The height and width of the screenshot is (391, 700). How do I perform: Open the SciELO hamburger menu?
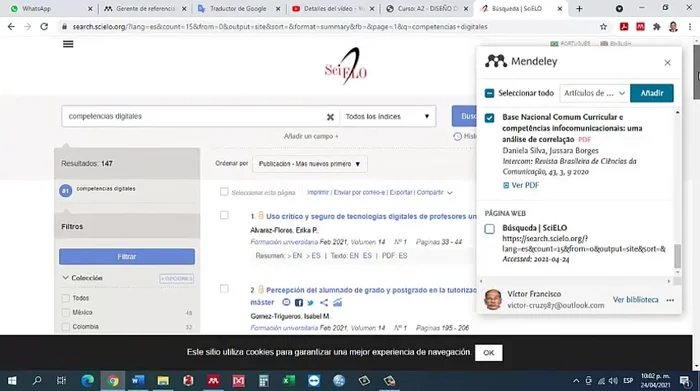coord(68,44)
